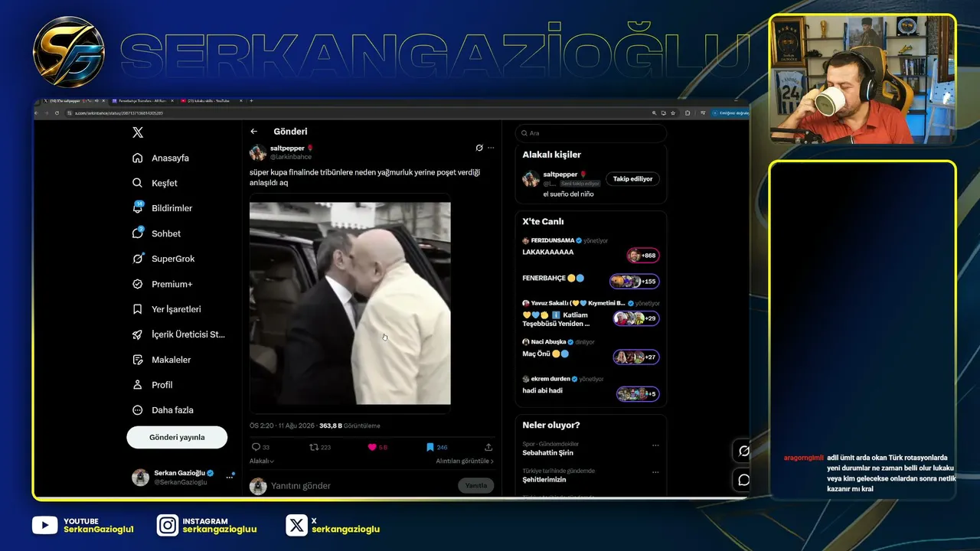Click the repost icon with 223 reposts
This screenshot has height=551, width=980.
point(313,447)
